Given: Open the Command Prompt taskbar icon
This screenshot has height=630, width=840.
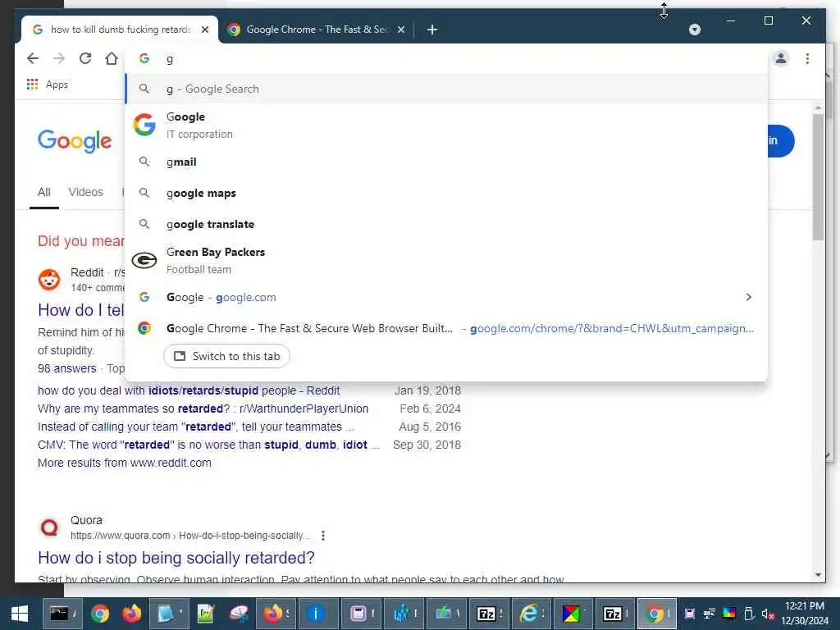Looking at the screenshot, I should coord(62,614).
